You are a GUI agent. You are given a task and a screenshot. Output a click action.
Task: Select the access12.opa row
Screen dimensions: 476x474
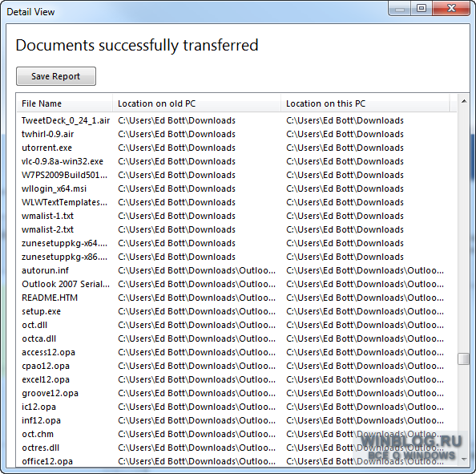point(236,352)
